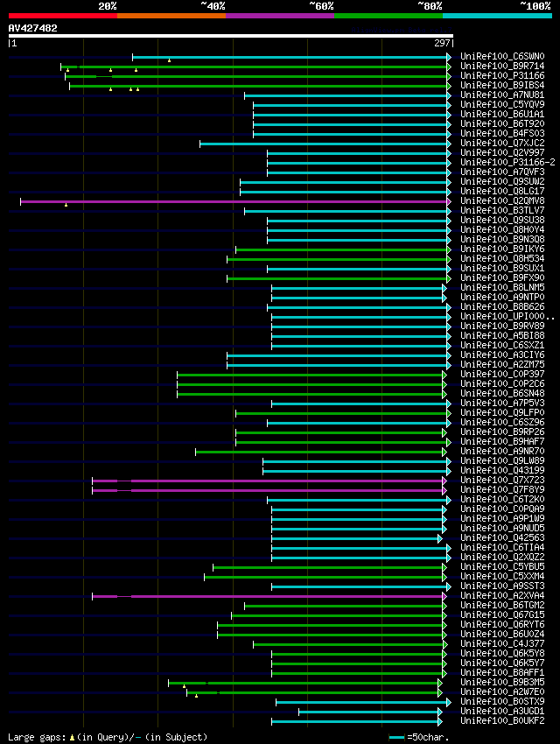The image size is (560, 744).
Task: Open the UniRef100_Q9LFP0 hit link
Action: 502,413
